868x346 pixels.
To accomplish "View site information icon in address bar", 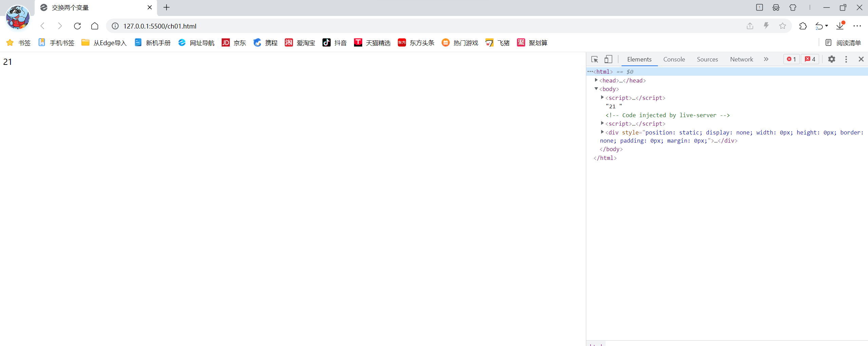I will tap(115, 26).
